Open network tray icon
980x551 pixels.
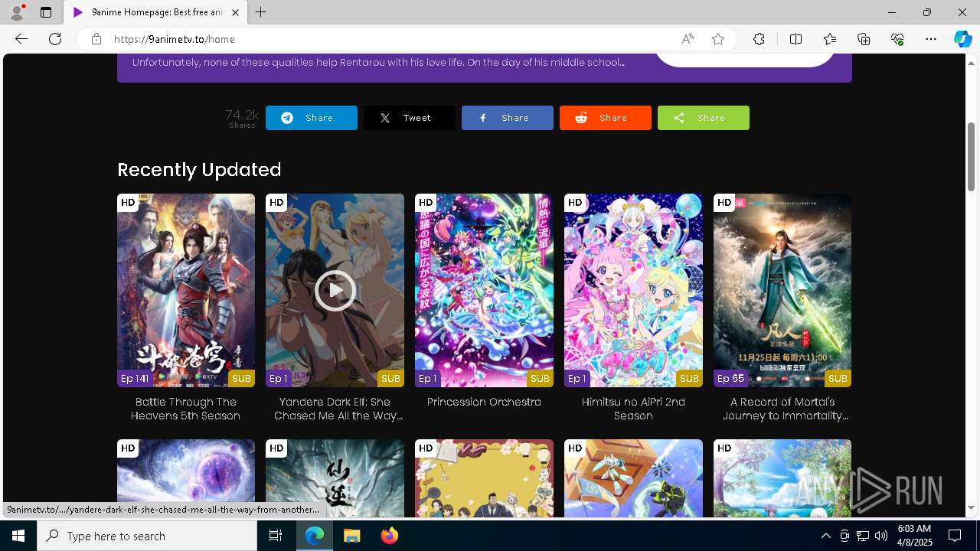tap(862, 536)
